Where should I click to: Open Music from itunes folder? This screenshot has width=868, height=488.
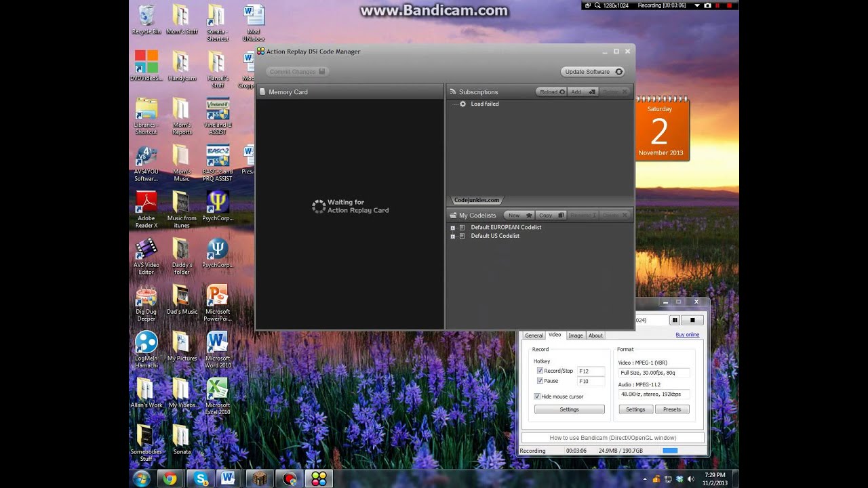click(182, 209)
